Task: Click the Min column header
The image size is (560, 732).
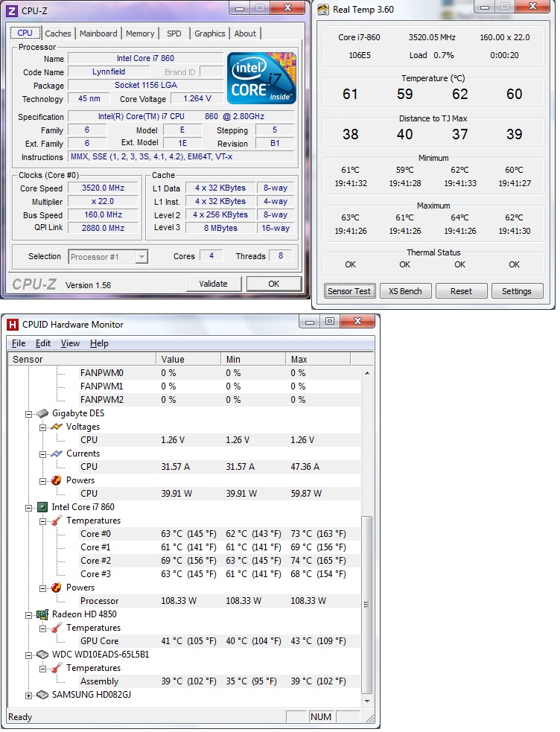Action: click(253, 359)
